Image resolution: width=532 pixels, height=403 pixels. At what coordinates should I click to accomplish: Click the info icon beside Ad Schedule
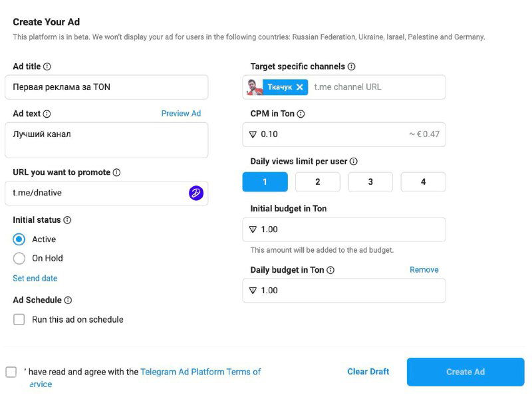[x=68, y=301]
